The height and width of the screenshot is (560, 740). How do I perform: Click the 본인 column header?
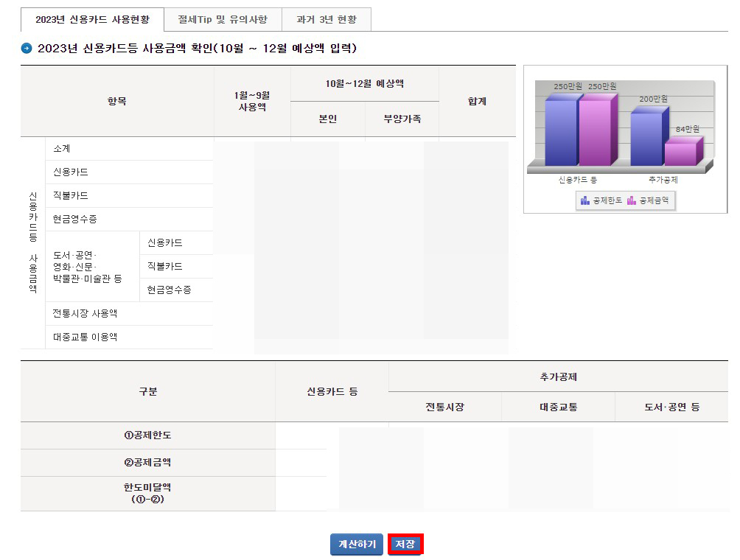pos(327,119)
